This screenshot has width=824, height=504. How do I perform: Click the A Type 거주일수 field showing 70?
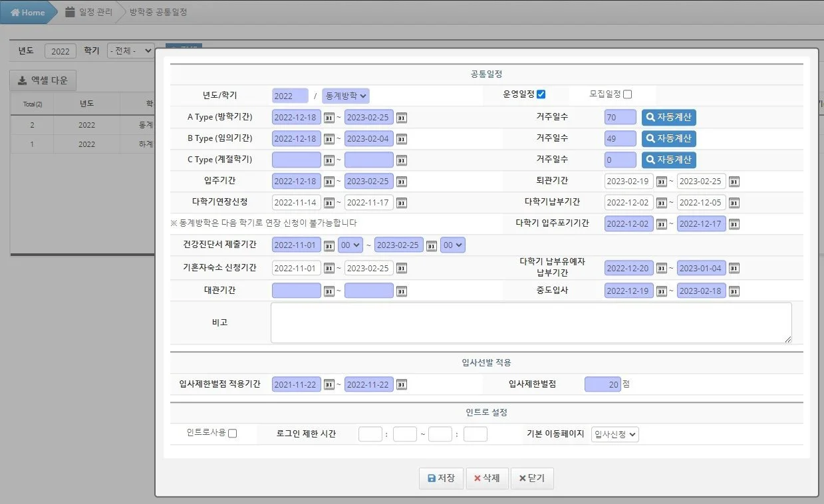(620, 118)
